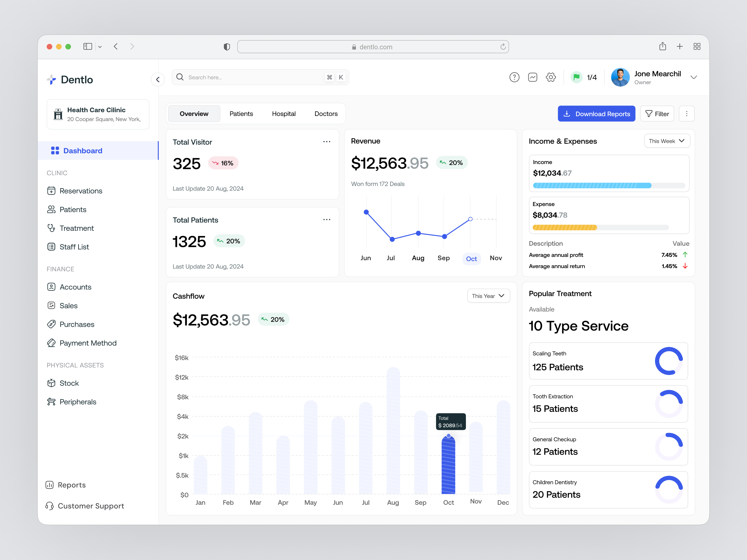
Task: Switch to the Patients tab
Action: [241, 113]
